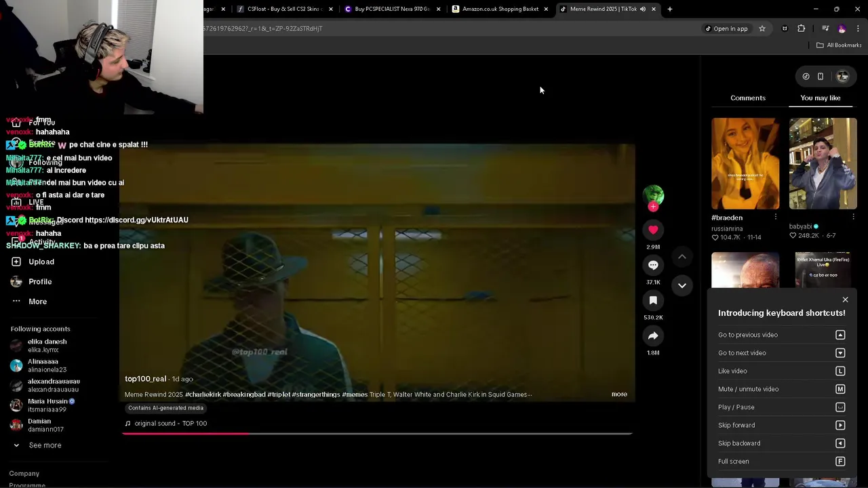Open the Rrifat Xhemal Lika live thumbnail
Image resolution: width=868 pixels, height=488 pixels.
[823, 270]
